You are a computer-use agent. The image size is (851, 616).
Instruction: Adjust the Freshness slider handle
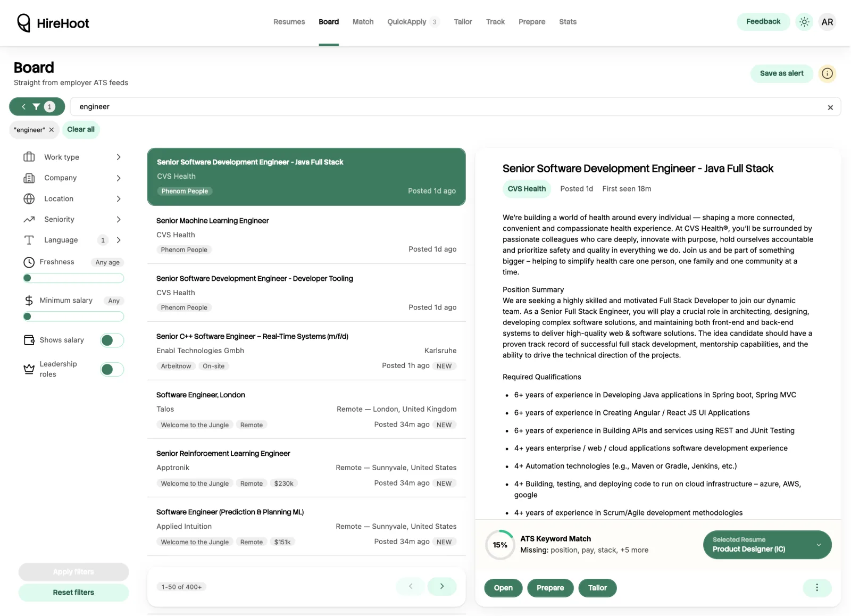pyautogui.click(x=28, y=278)
